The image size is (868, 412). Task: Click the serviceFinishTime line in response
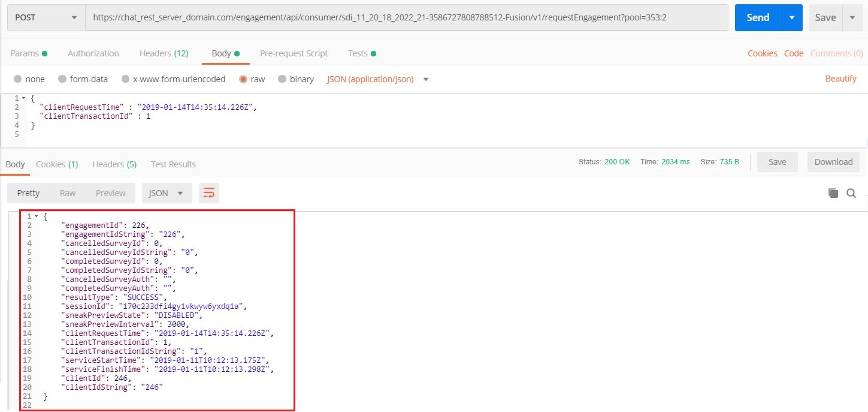pyautogui.click(x=167, y=369)
